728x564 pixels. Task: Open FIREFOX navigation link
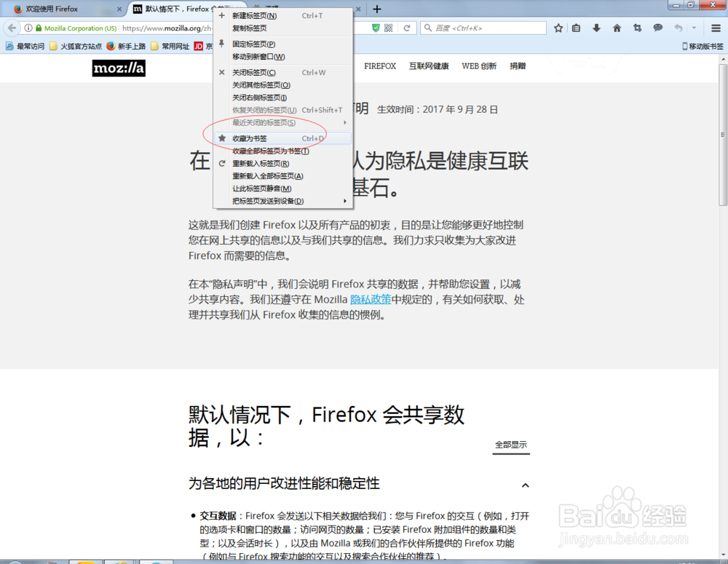pos(380,66)
